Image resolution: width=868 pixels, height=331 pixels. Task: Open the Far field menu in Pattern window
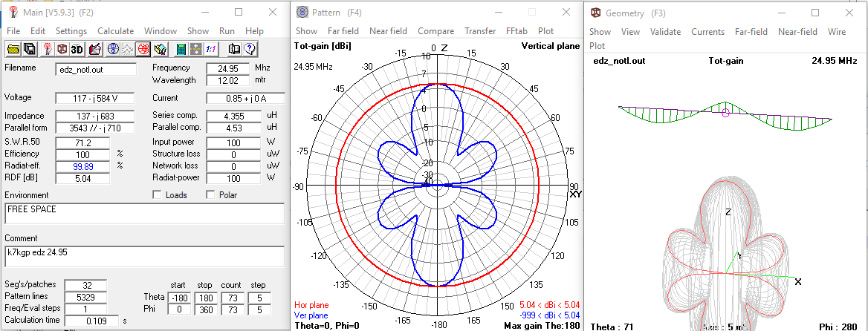click(343, 31)
